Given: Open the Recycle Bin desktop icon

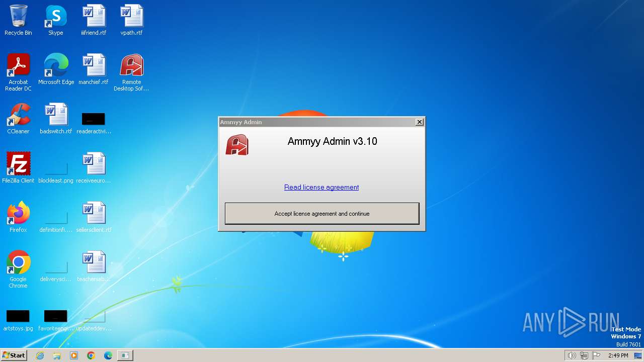Looking at the screenshot, I should tap(18, 21).
